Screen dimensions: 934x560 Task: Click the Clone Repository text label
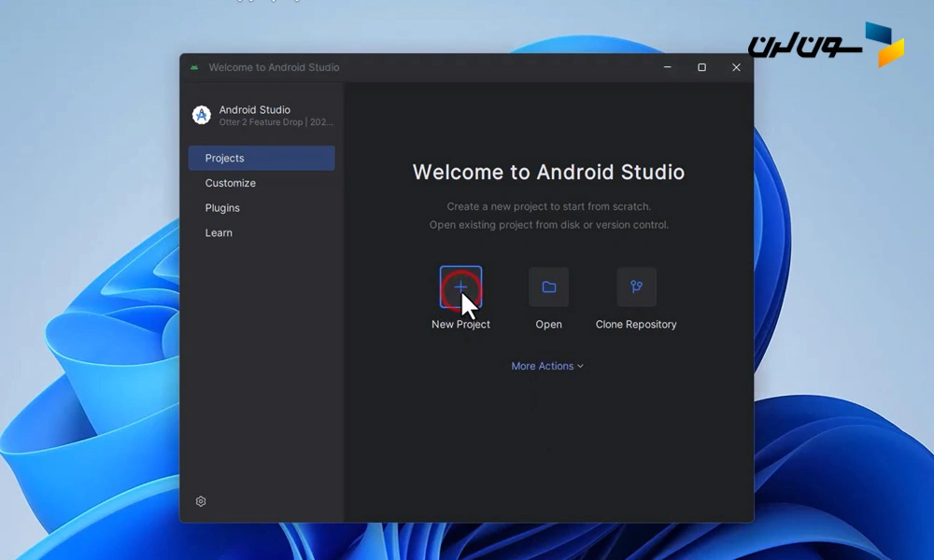click(636, 325)
